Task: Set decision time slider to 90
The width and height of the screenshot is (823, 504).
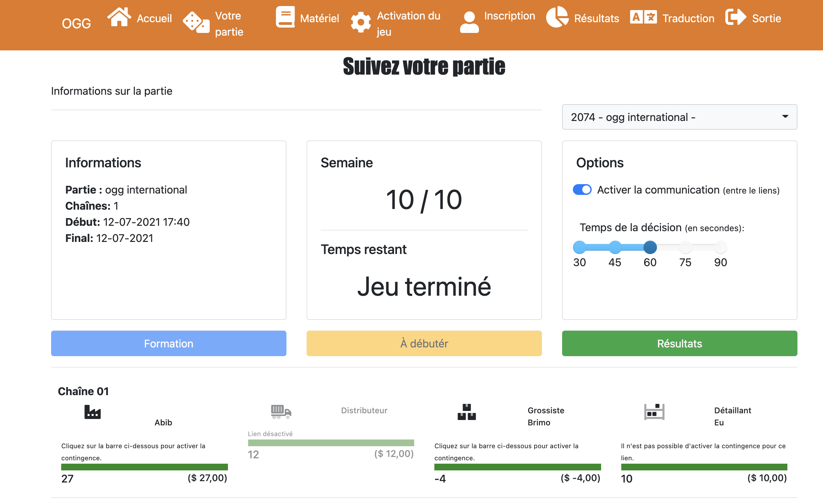Action: tap(720, 247)
